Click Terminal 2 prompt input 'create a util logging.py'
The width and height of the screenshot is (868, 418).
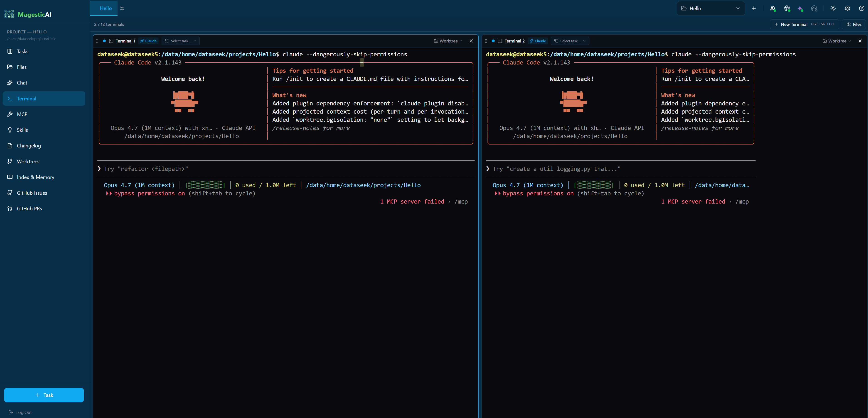pos(621,169)
